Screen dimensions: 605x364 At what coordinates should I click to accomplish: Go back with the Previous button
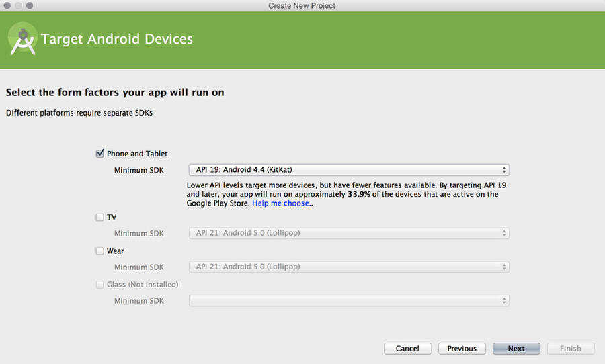(462, 348)
